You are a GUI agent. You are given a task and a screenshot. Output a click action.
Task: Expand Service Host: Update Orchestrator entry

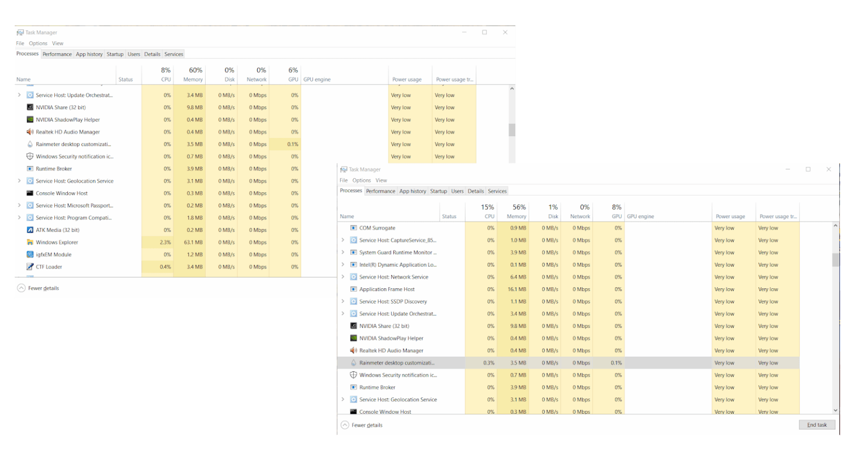(x=343, y=313)
